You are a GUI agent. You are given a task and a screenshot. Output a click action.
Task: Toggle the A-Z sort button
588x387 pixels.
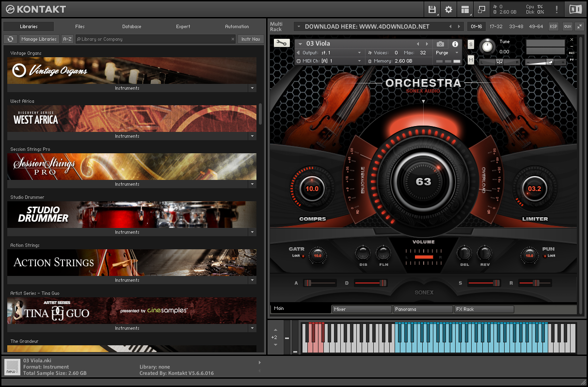67,39
